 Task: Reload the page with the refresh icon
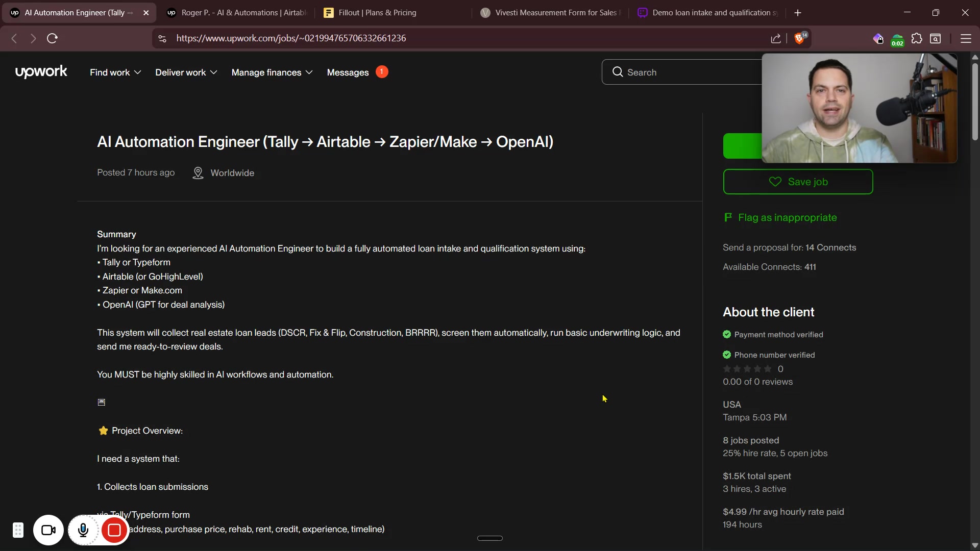[52, 38]
